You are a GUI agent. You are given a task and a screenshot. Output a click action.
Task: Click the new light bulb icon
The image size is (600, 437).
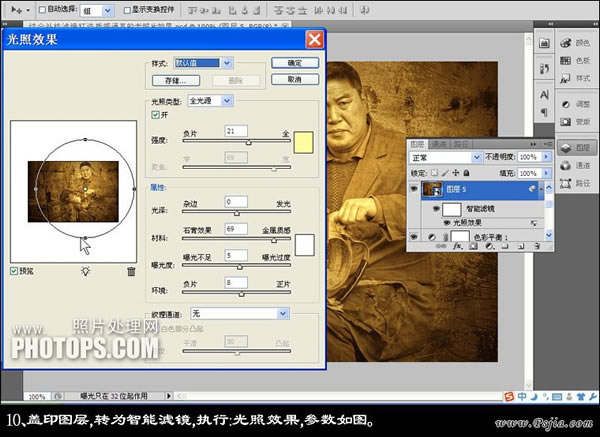pyautogui.click(x=85, y=271)
